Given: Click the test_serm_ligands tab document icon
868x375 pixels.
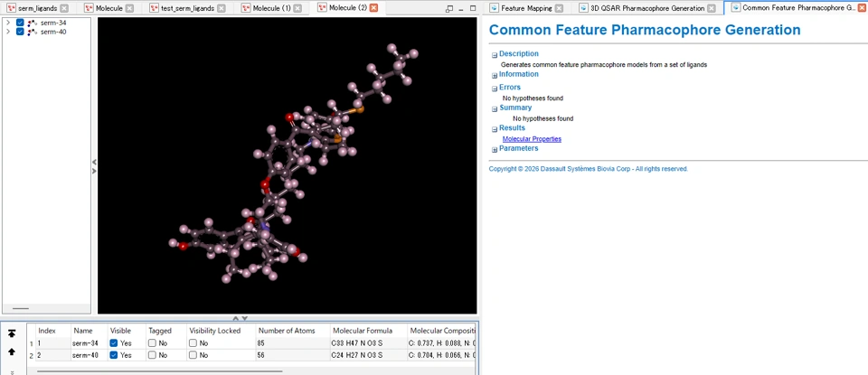Looking at the screenshot, I should (154, 8).
